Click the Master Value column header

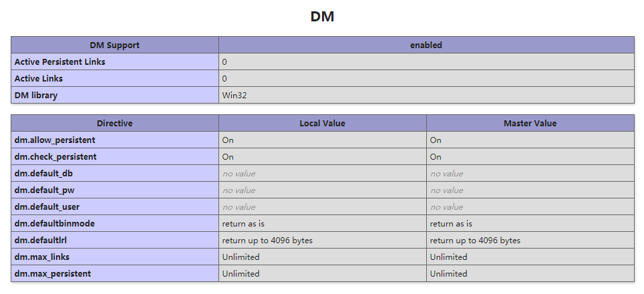click(x=530, y=123)
